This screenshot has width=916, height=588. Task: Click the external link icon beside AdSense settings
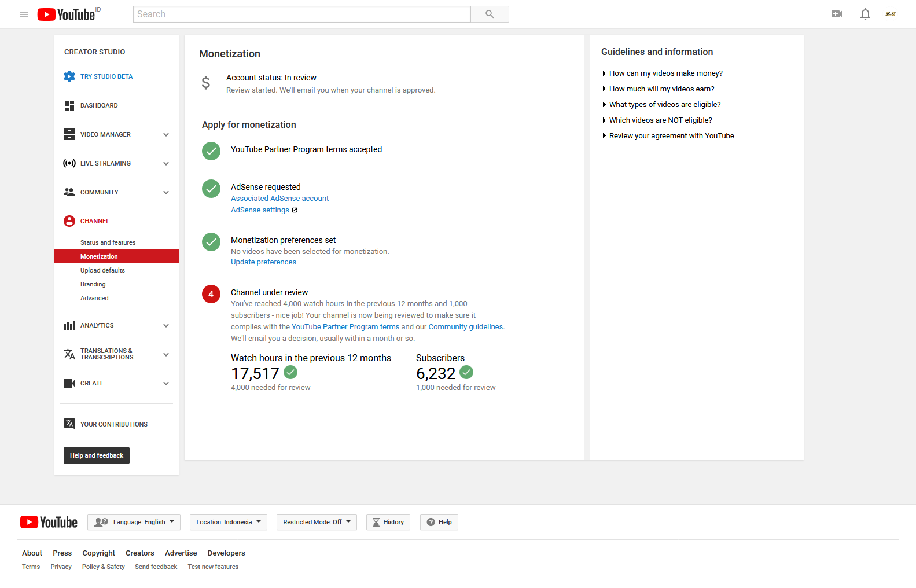click(x=295, y=210)
